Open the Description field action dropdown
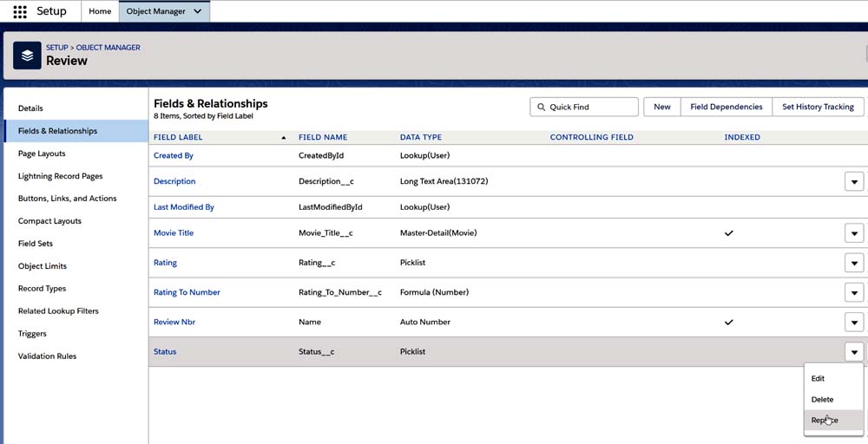This screenshot has height=444, width=868. pos(854,181)
